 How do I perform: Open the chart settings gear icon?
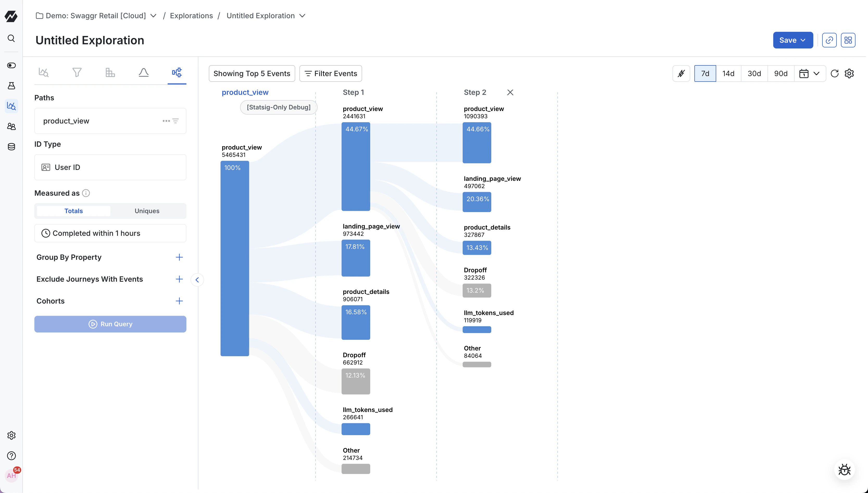click(850, 73)
